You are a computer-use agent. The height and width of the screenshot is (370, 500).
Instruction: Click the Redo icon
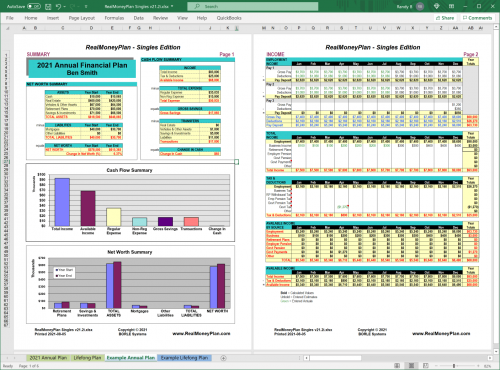tap(73, 6)
